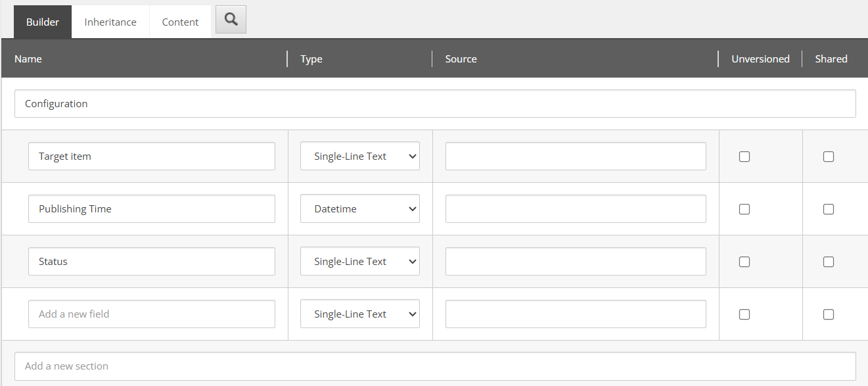Enable Shared for the Status field

click(x=828, y=261)
